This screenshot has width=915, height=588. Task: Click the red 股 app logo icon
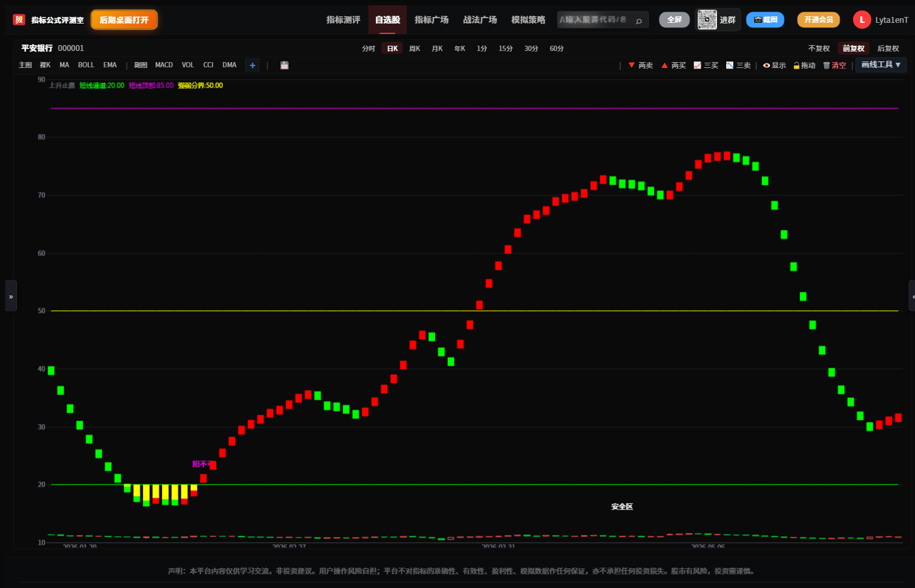click(19, 20)
